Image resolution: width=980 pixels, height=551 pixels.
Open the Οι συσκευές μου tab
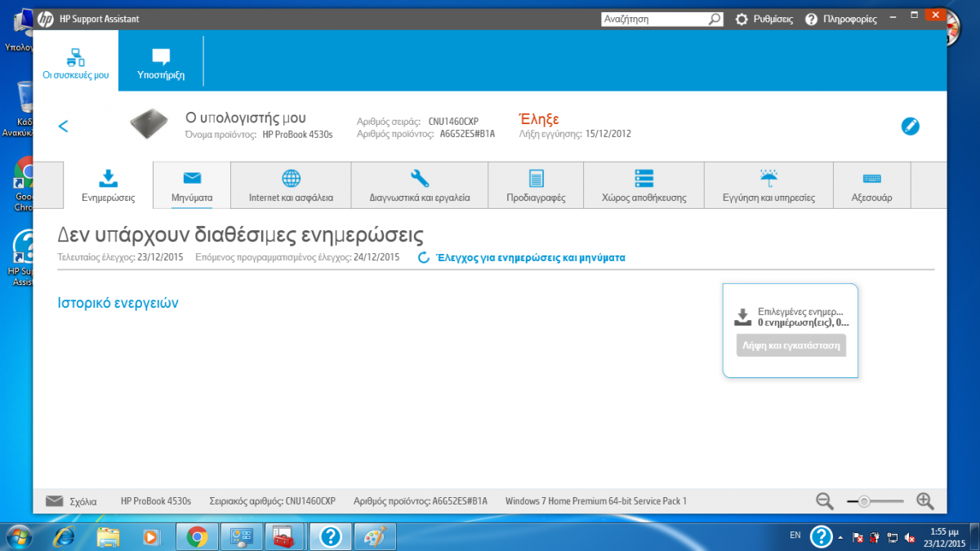click(x=76, y=61)
